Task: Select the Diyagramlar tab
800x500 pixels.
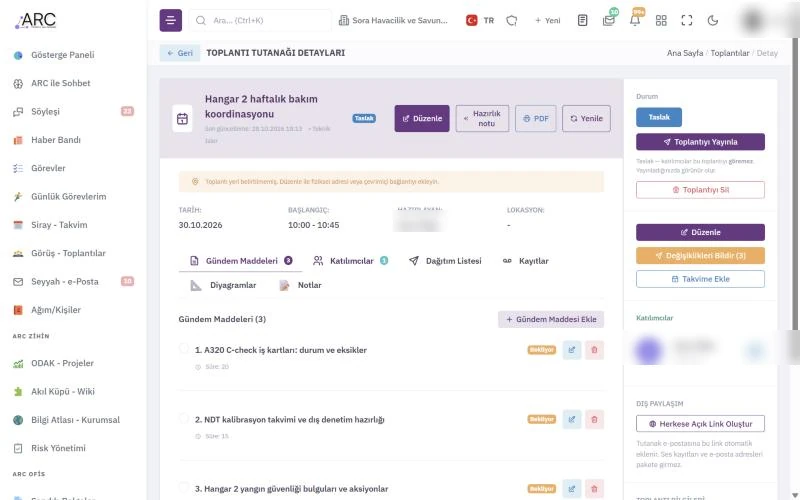Action: [x=223, y=285]
